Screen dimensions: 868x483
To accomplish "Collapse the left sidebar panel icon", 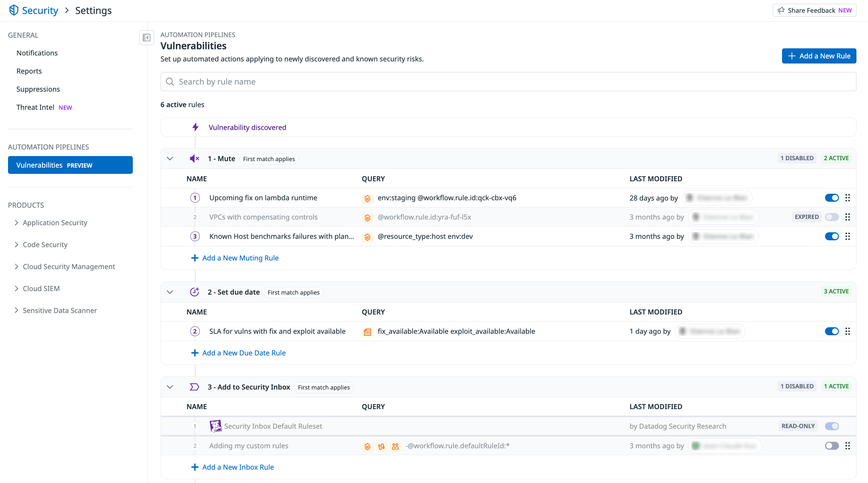I will [146, 37].
